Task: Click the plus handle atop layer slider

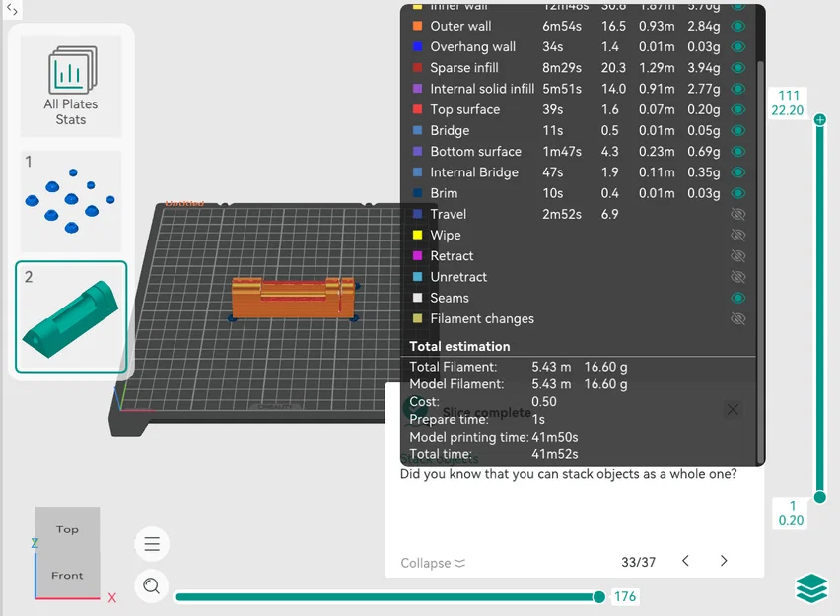Action: pos(819,120)
